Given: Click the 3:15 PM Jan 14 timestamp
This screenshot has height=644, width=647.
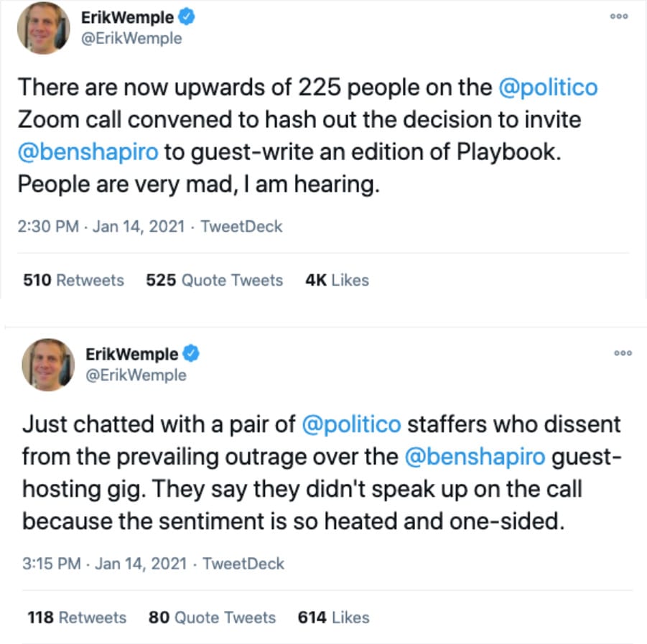Looking at the screenshot, I should coord(105,564).
